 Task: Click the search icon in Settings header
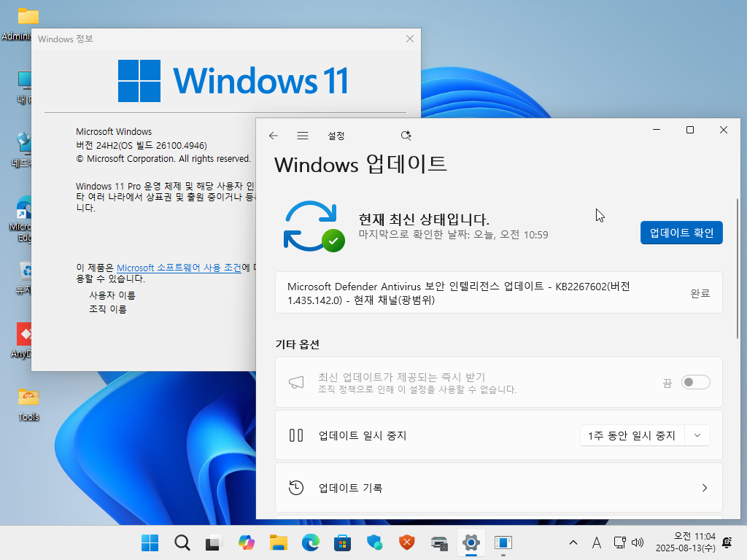[406, 136]
